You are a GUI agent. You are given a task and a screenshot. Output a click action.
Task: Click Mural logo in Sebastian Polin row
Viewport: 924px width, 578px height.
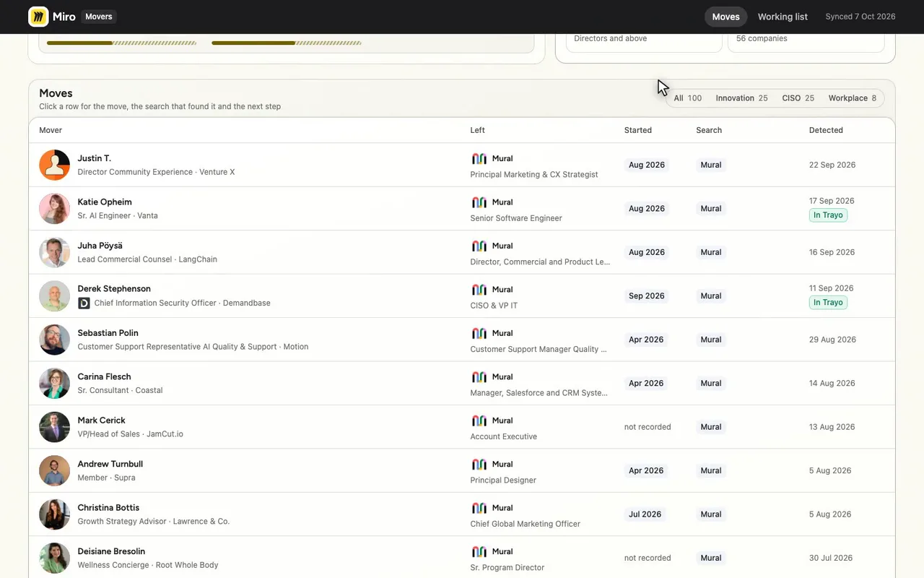click(479, 333)
